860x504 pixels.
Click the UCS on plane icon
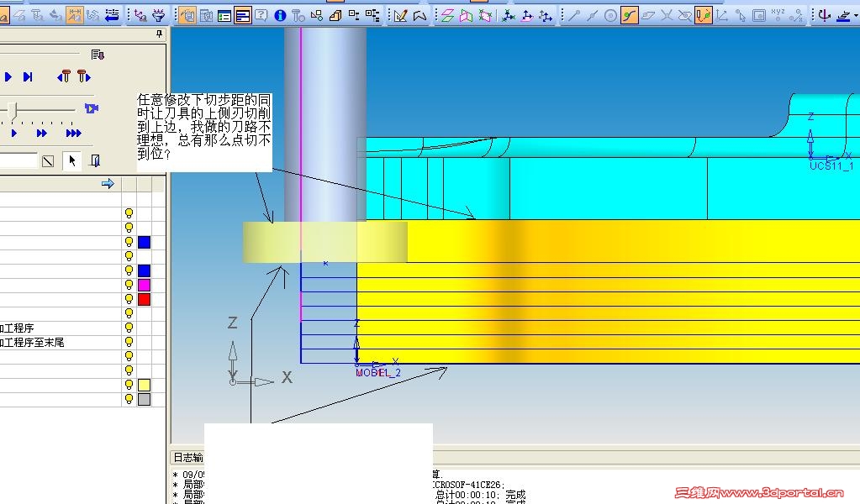pos(527,16)
